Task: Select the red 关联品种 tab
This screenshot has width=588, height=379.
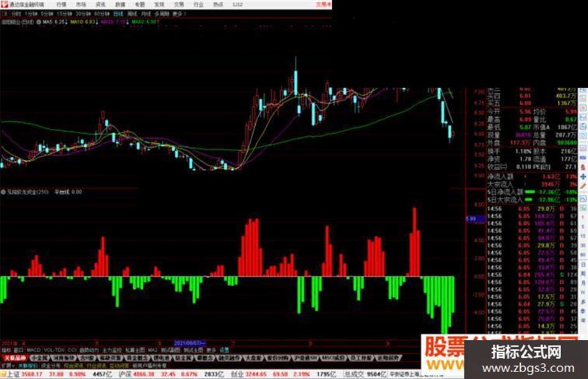Action: click(15, 358)
